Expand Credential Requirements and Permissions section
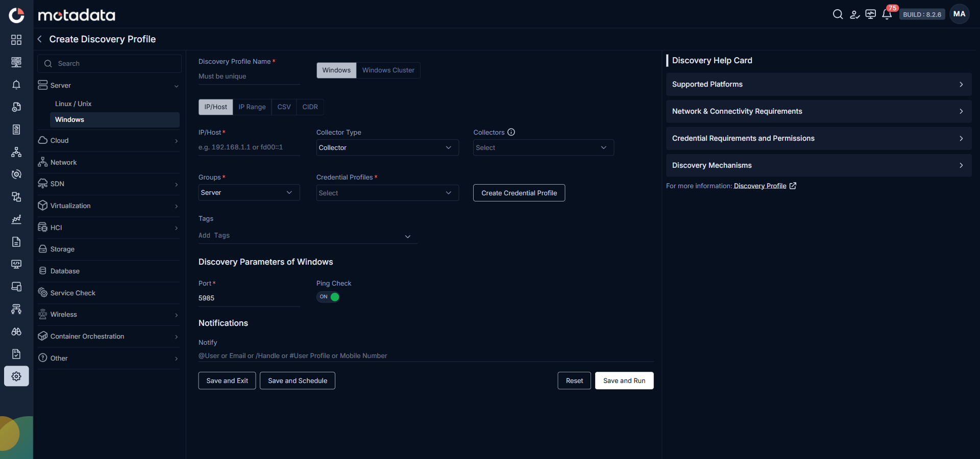This screenshot has height=459, width=980. [819, 138]
